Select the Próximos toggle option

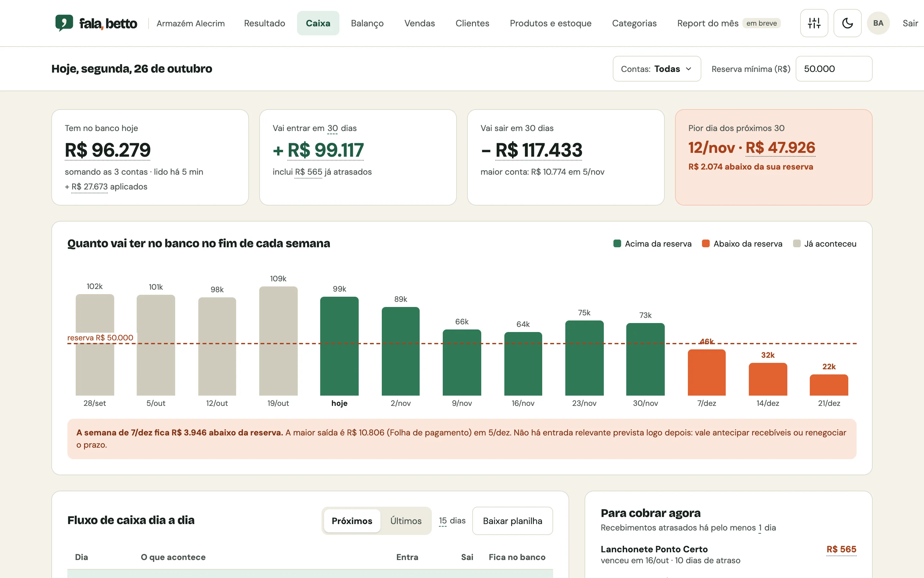(352, 521)
